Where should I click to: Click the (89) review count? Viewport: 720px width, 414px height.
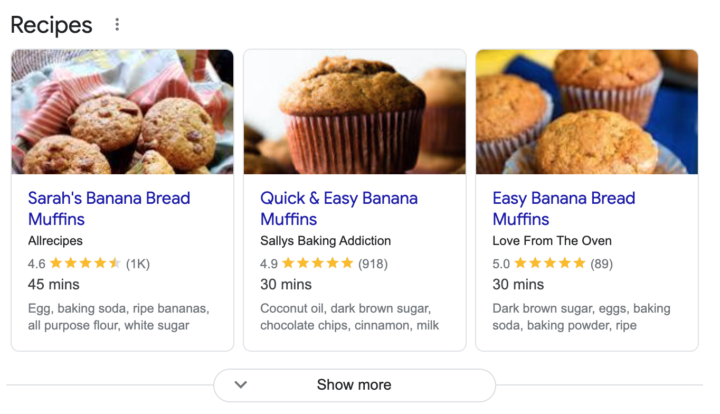point(602,263)
